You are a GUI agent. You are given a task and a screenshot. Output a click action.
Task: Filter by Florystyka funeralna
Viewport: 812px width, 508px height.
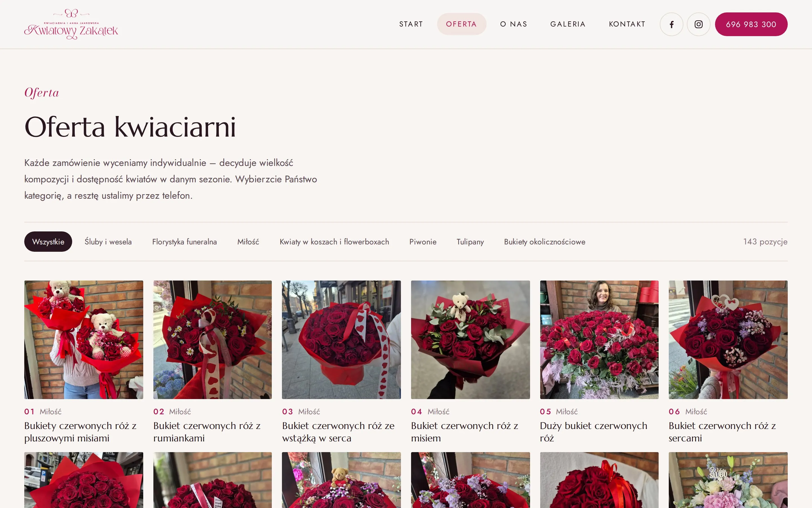pos(185,242)
